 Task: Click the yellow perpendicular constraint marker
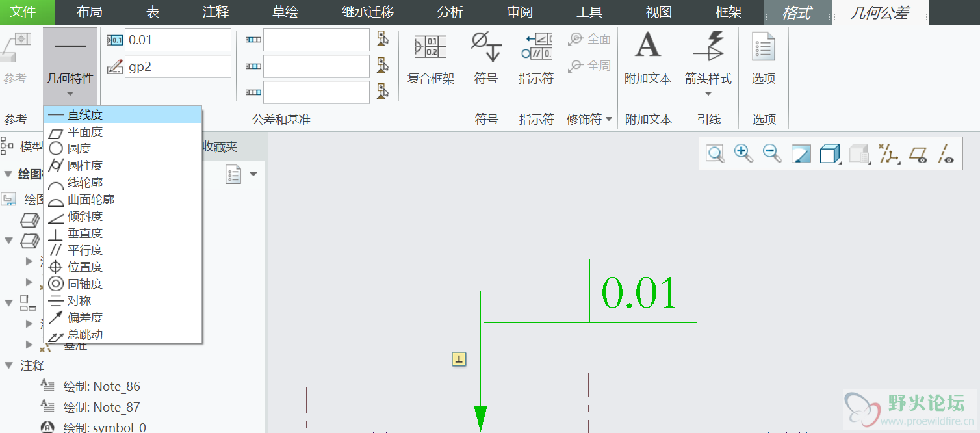pos(459,359)
